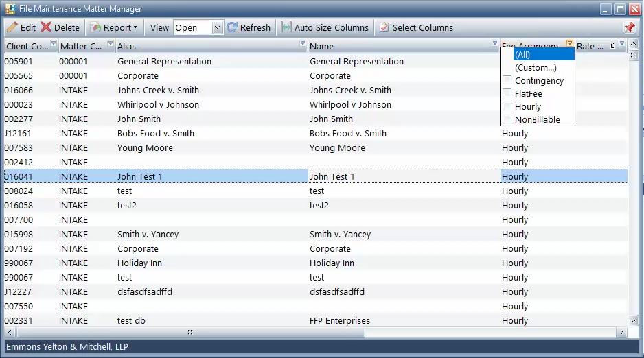Image resolution: width=644 pixels, height=358 pixels.
Task: Click the horizontal scroll left arrow
Action: [x=10, y=332]
